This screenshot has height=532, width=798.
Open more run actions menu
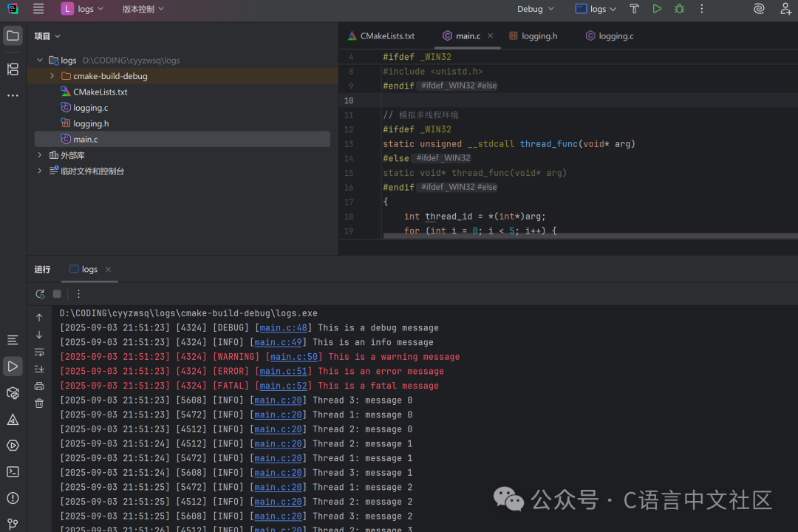coord(702,9)
